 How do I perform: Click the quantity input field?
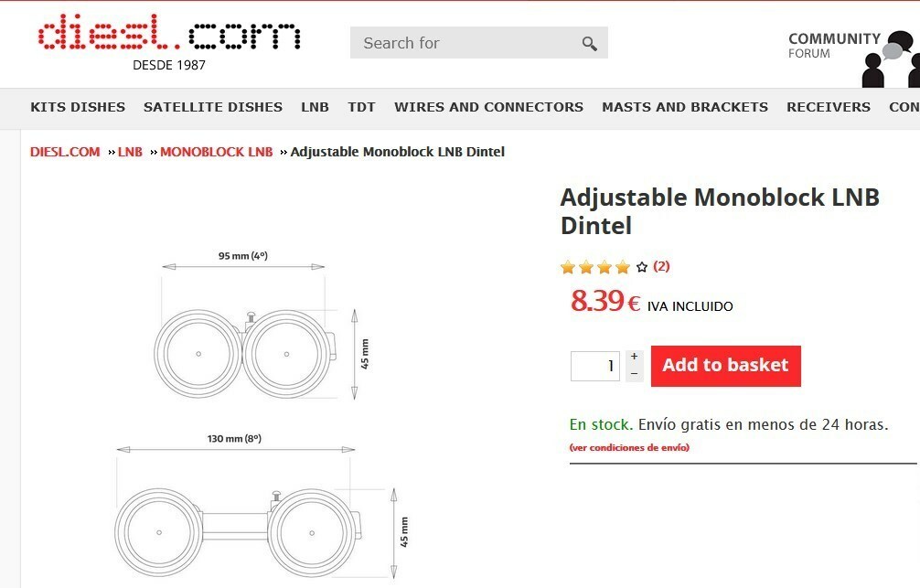pyautogui.click(x=595, y=366)
